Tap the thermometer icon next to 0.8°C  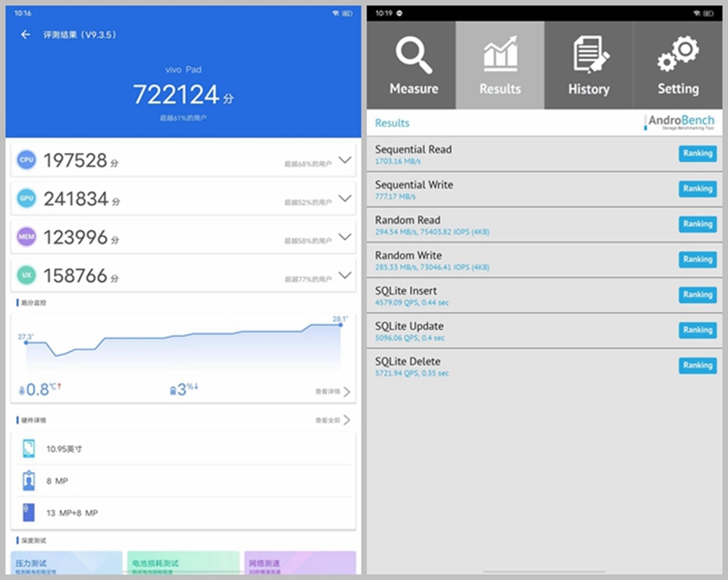pyautogui.click(x=21, y=391)
